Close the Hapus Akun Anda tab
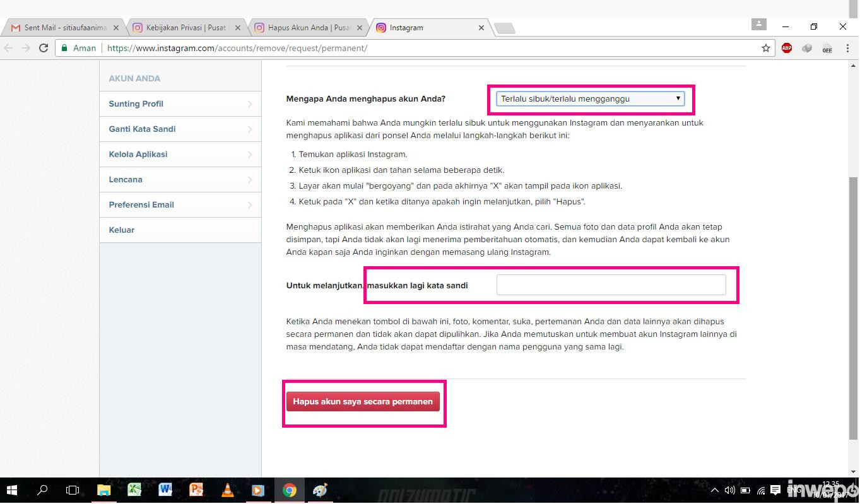Screen dimensions: 860x504 [x=359, y=28]
